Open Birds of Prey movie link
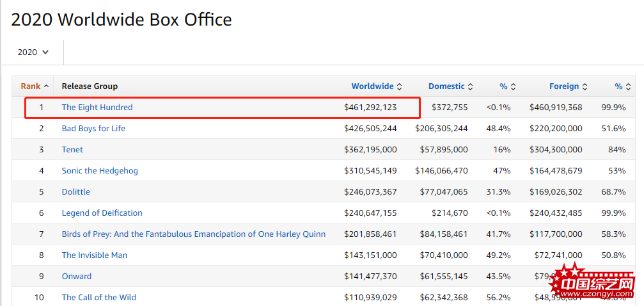This screenshot has height=306, width=644. [x=193, y=234]
